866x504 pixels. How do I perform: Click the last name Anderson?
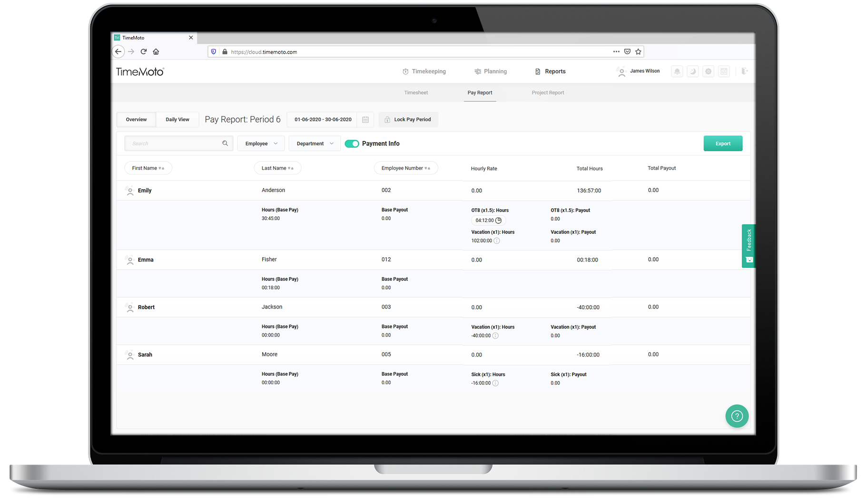pyautogui.click(x=273, y=190)
